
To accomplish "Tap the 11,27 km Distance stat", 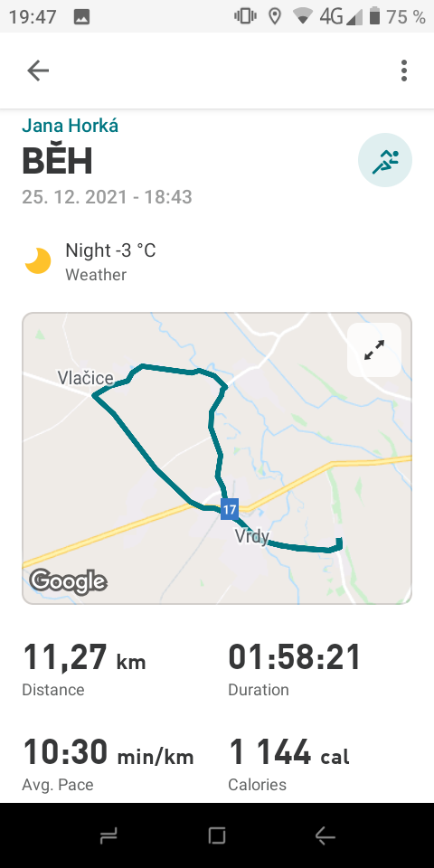I will coord(84,669).
